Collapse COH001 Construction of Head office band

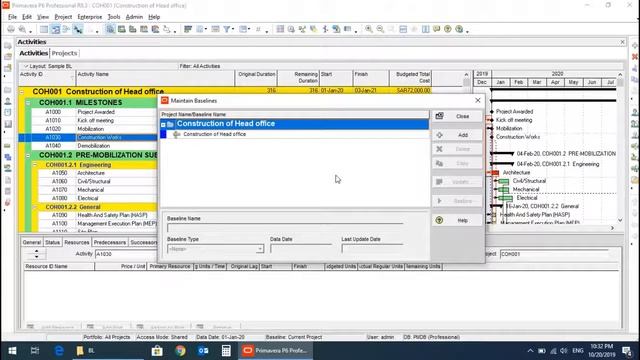coord(22,92)
